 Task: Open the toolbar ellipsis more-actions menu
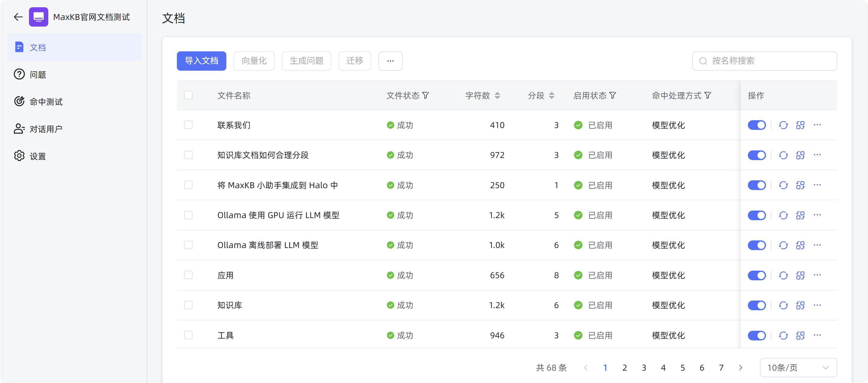tap(390, 61)
